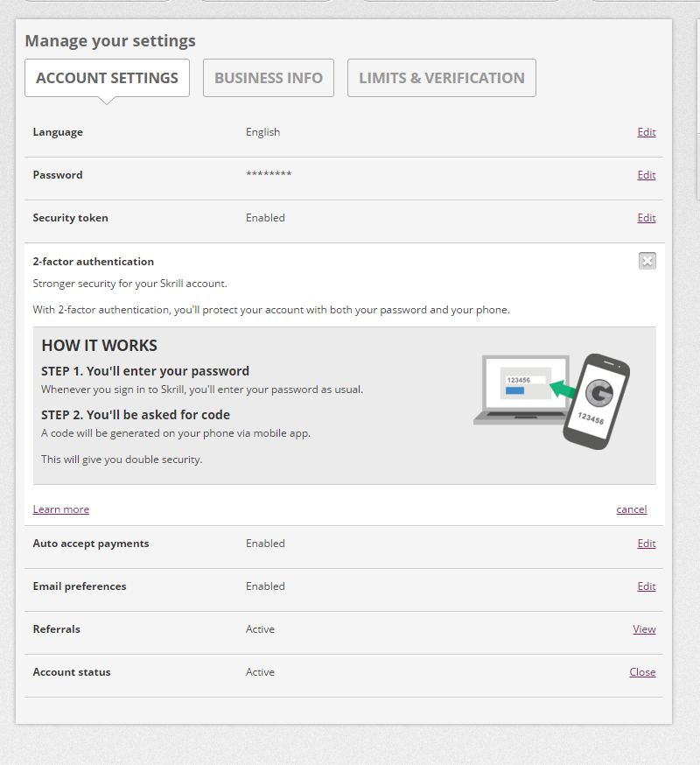Click STEP 1 You'll enter your password
Image resolution: width=700 pixels, height=765 pixels.
[x=145, y=371]
